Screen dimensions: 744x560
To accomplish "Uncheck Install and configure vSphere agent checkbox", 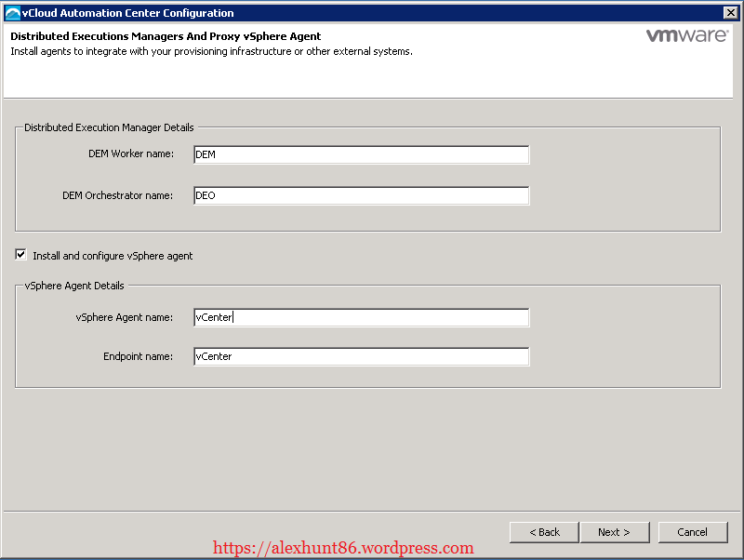I will [20, 255].
